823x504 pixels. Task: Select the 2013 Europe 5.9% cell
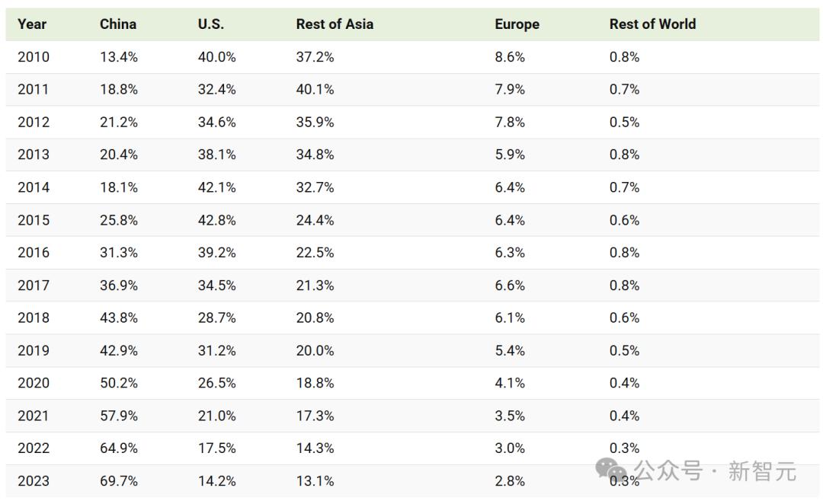point(510,155)
